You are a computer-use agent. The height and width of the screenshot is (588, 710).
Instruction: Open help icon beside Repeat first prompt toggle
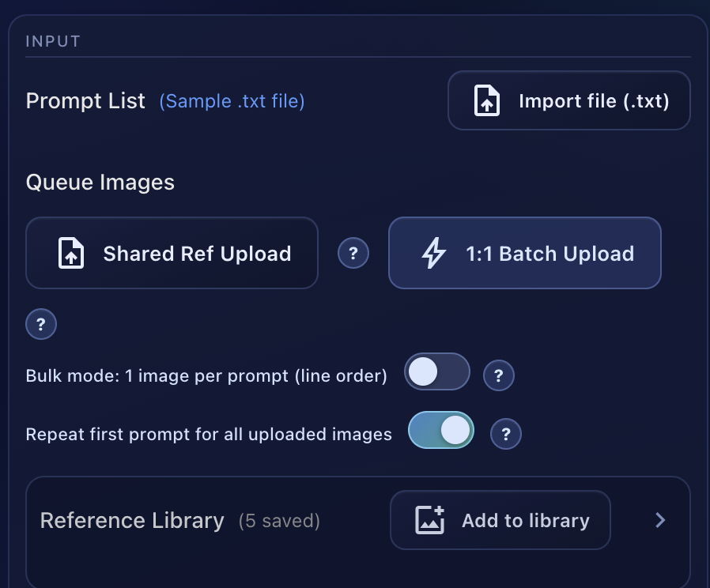(x=506, y=433)
